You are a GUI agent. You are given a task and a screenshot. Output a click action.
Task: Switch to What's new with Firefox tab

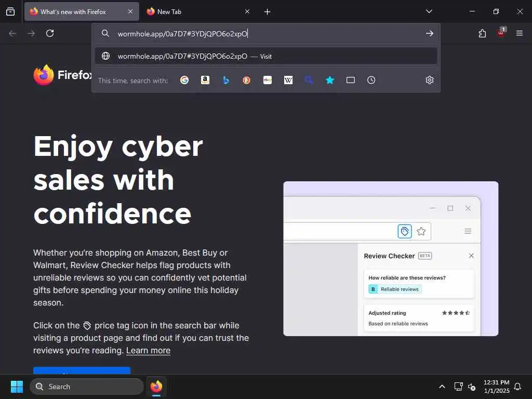tap(82, 11)
